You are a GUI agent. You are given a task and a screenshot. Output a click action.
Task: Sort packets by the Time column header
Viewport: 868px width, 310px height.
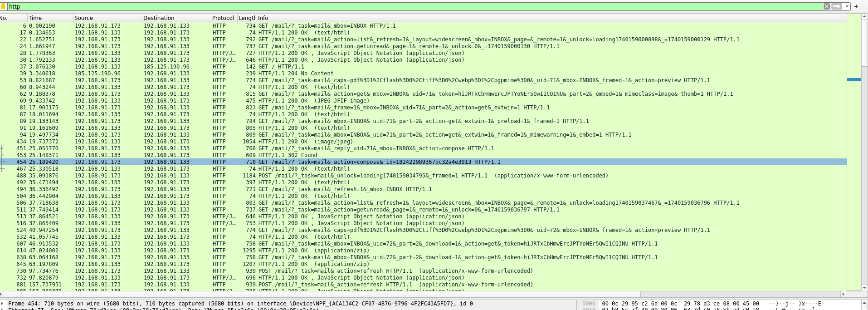click(50, 18)
